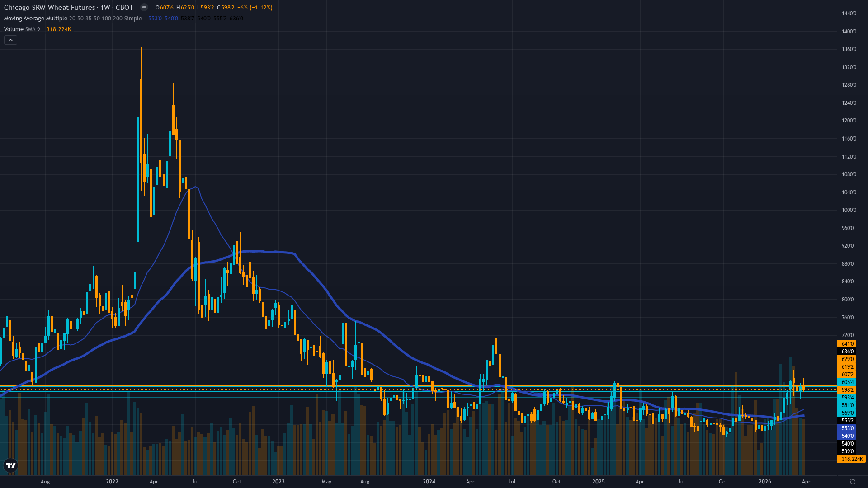
Task: Click the cyan 605'4 price axis label
Action: (x=847, y=382)
